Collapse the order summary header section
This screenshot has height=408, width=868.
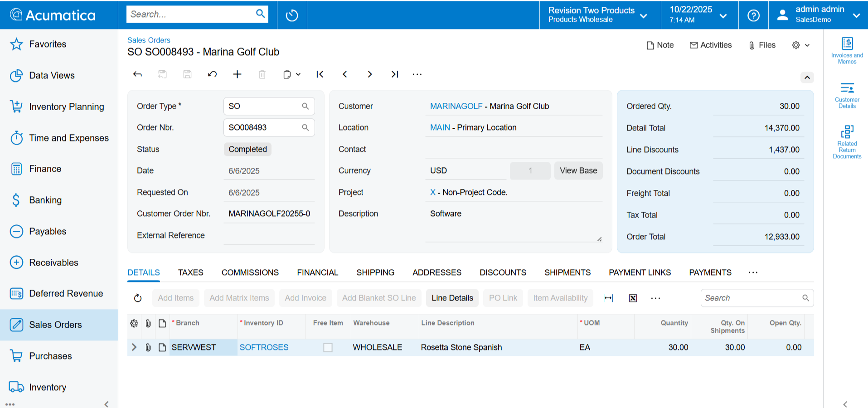tap(807, 78)
